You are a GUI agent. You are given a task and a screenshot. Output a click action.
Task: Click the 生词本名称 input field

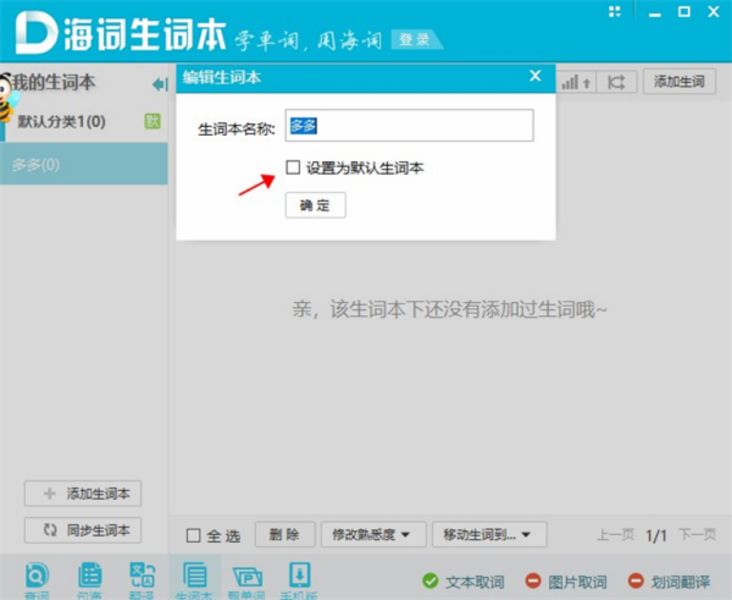coord(409,125)
